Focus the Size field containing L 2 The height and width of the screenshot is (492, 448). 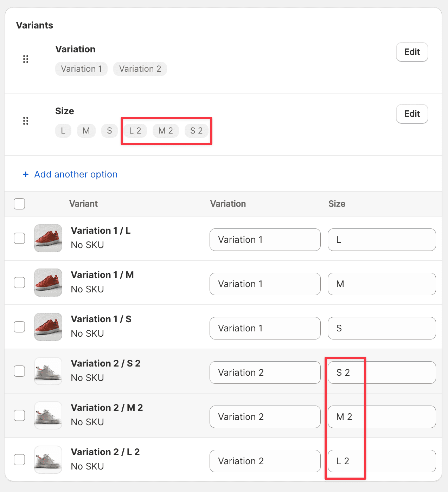(x=382, y=461)
